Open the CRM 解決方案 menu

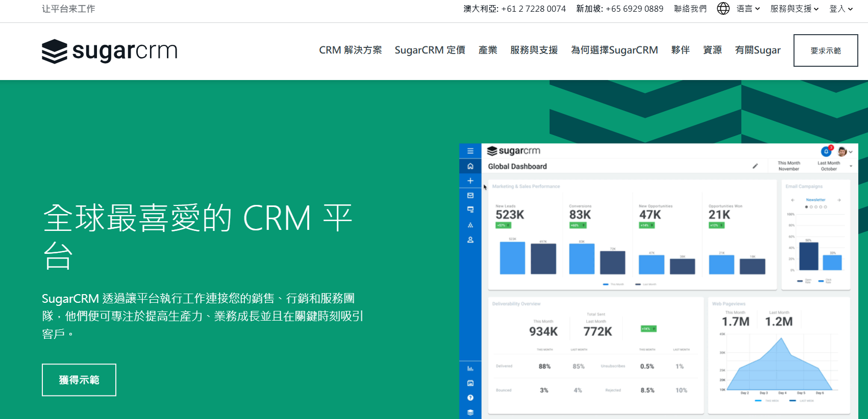(350, 50)
